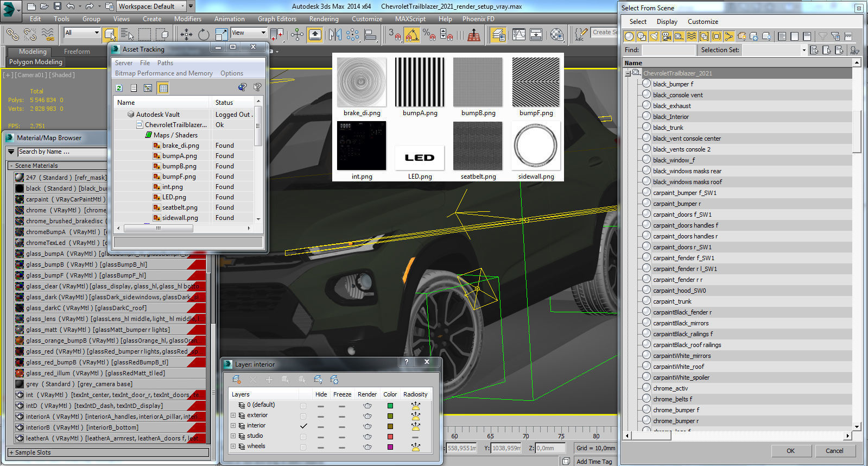The image size is (868, 466).
Task: Click the Undo arrow icon
Action: pos(71,7)
